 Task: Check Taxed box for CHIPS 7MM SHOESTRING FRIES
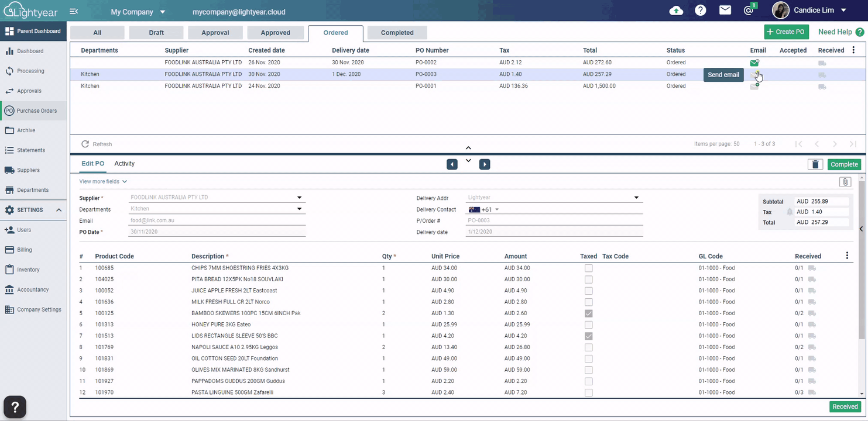click(x=588, y=268)
